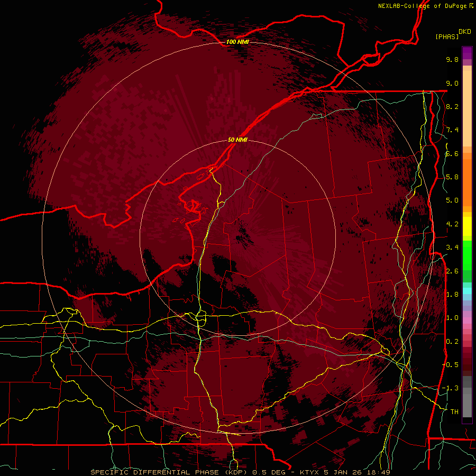The height and width of the screenshot is (476, 476).
Task: Click the 5.8 value on the scale
Action: 452,177
